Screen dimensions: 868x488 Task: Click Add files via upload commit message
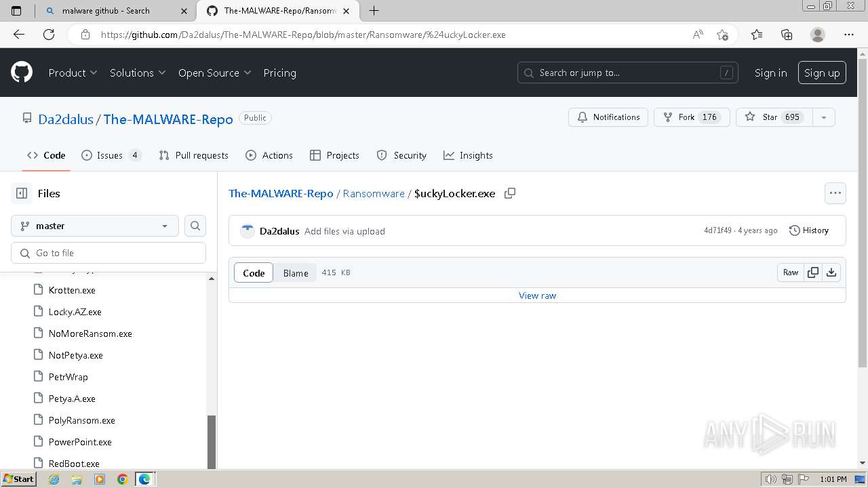pos(344,231)
